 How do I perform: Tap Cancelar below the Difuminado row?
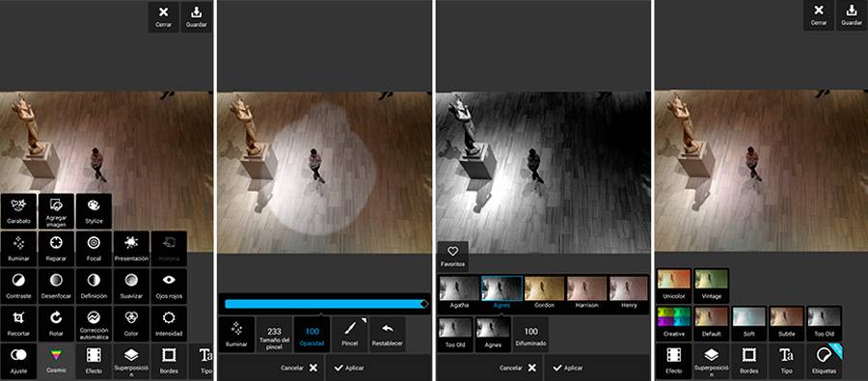pos(518,367)
